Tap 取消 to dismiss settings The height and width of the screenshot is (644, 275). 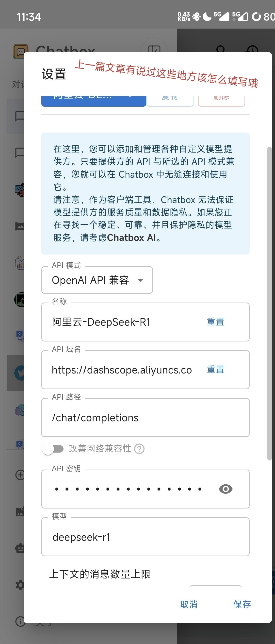coord(189,605)
